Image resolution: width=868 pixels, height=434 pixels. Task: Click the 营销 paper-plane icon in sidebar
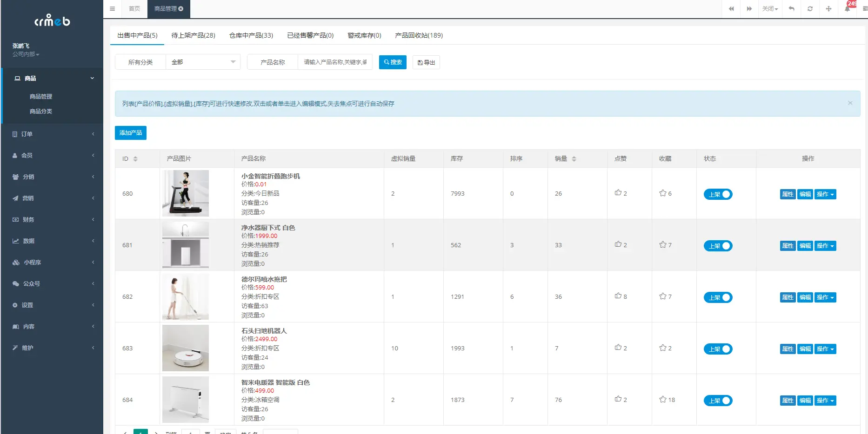coord(15,198)
